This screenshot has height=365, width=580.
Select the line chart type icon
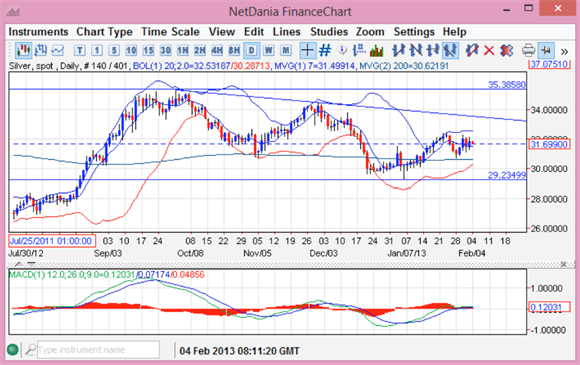pos(58,50)
